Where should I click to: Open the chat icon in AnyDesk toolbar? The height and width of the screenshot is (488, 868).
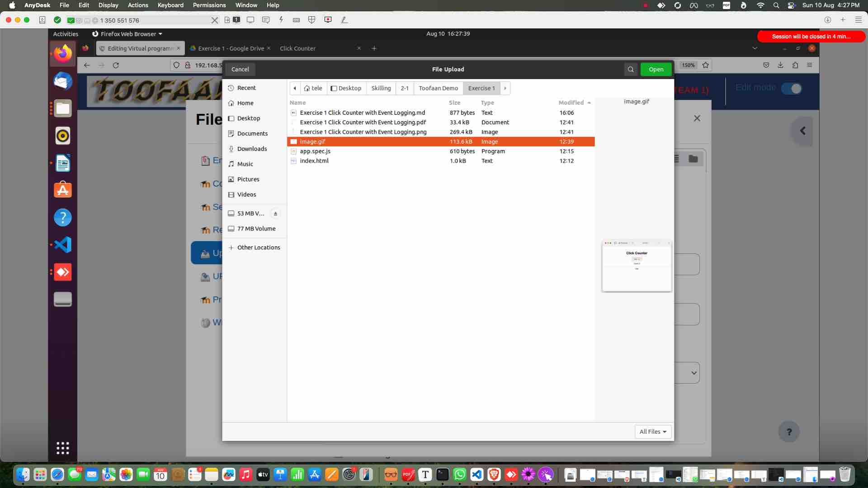266,20
